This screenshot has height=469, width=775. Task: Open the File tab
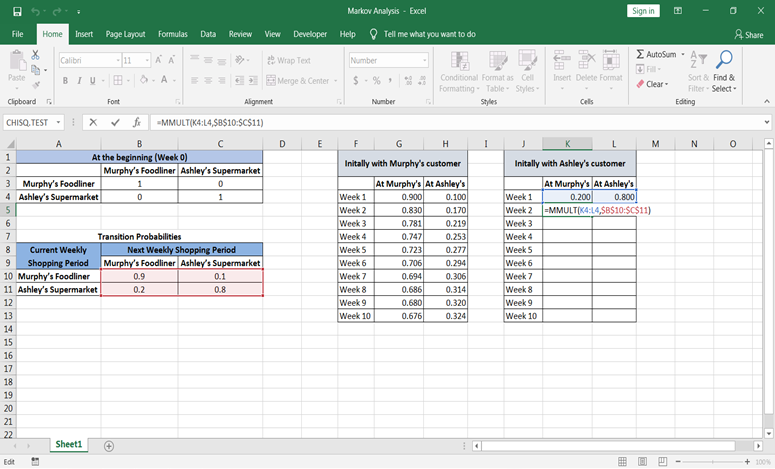point(17,34)
